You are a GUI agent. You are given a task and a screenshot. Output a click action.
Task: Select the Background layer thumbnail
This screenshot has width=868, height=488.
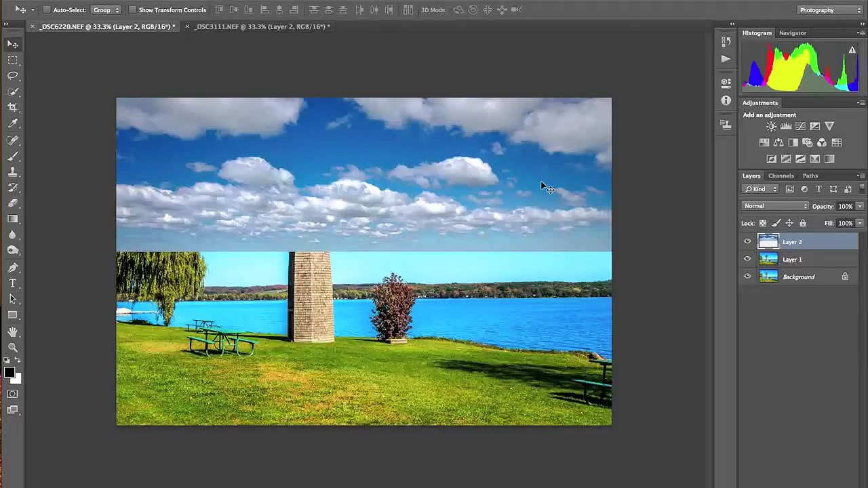click(768, 277)
